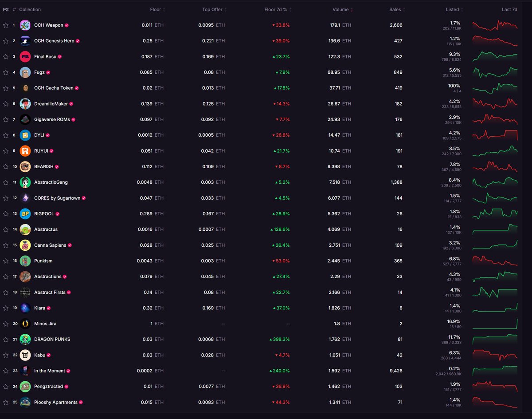Click the 398.3% floor change value
The width and height of the screenshot is (532, 419).
[279, 339]
